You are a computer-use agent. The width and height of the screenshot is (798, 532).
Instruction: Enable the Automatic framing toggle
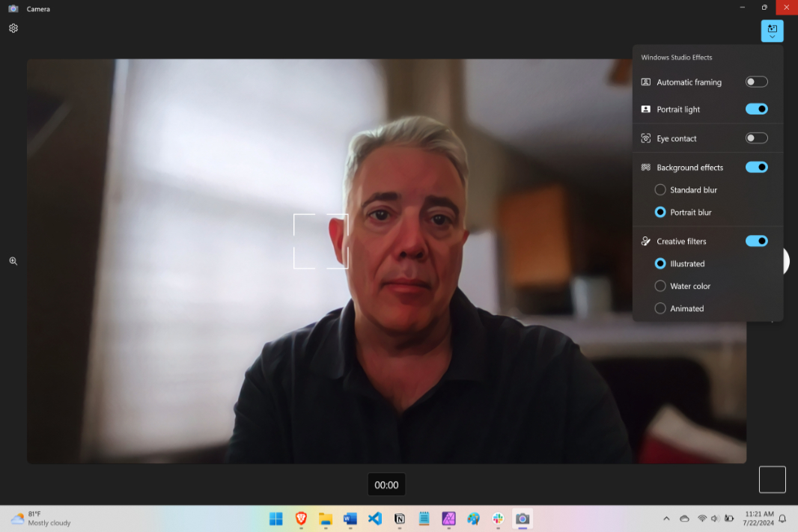756,82
